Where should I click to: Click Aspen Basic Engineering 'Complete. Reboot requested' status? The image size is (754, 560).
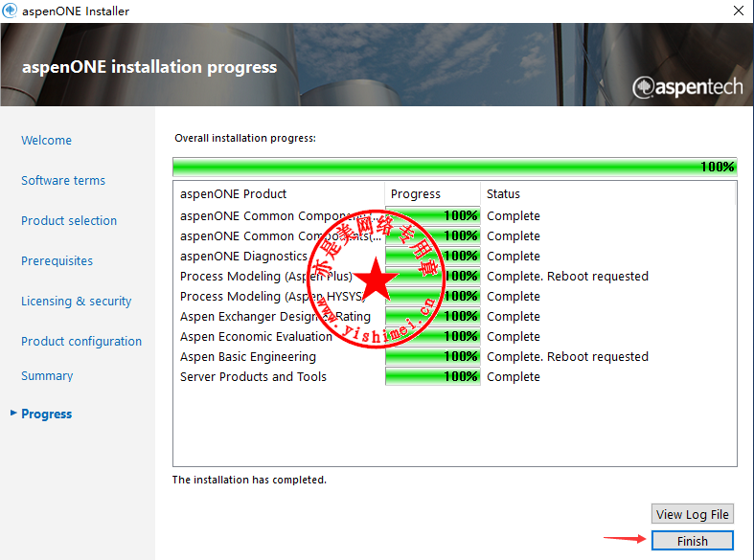pyautogui.click(x=567, y=356)
